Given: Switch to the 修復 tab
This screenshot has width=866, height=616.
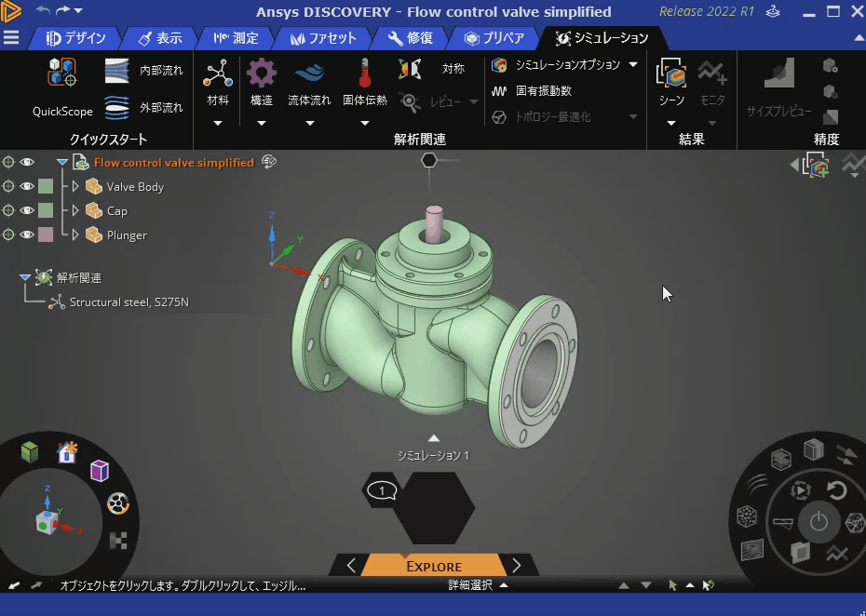Looking at the screenshot, I should tap(411, 38).
